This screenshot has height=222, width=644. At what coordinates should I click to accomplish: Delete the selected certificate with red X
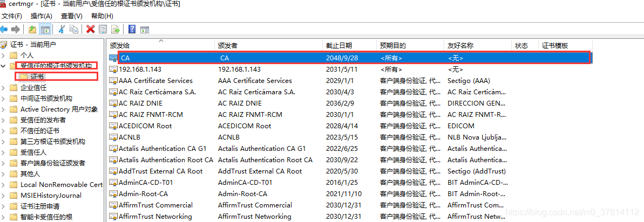(91, 29)
